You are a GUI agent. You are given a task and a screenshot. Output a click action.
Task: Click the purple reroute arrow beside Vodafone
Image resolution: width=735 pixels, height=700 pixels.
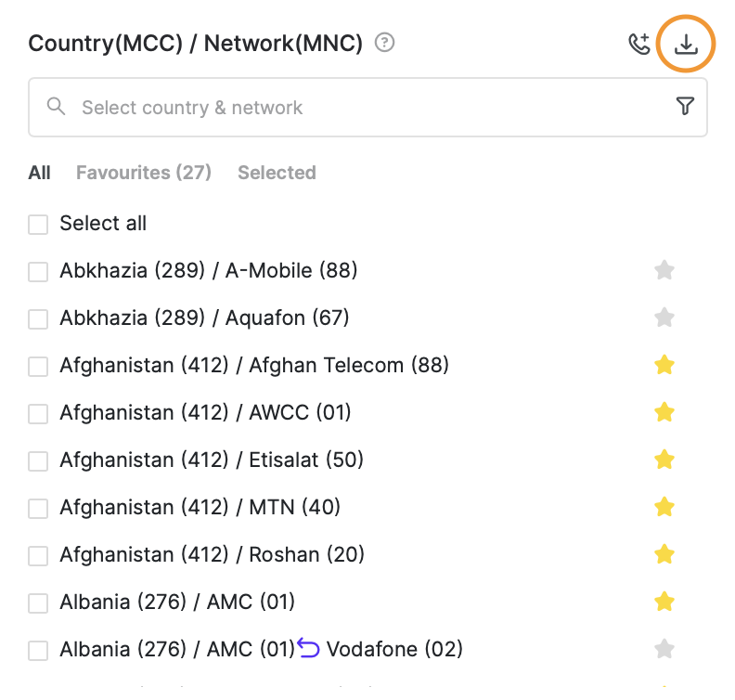[x=308, y=647]
